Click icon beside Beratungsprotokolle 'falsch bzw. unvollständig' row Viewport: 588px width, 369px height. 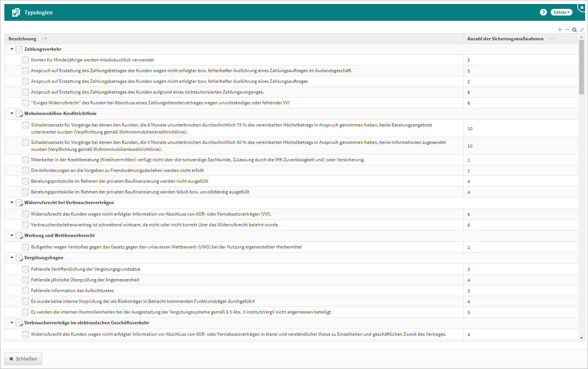26,192
